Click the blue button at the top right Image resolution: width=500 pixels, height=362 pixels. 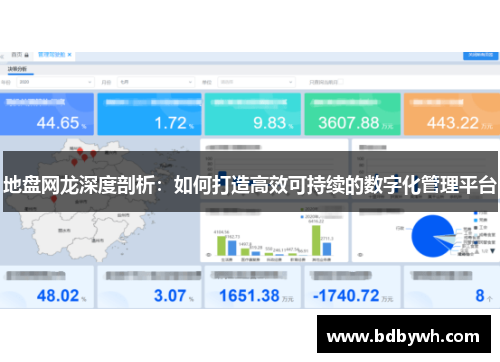pyautogui.click(x=481, y=55)
